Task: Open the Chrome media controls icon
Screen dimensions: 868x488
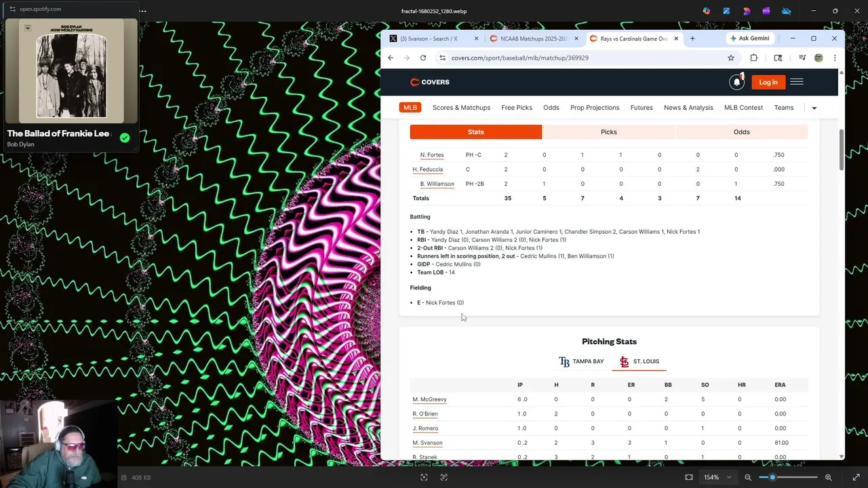Action: click(x=802, y=58)
